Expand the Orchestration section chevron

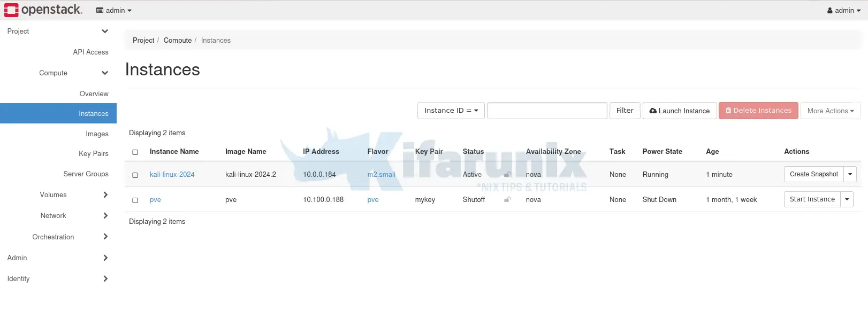pyautogui.click(x=105, y=237)
